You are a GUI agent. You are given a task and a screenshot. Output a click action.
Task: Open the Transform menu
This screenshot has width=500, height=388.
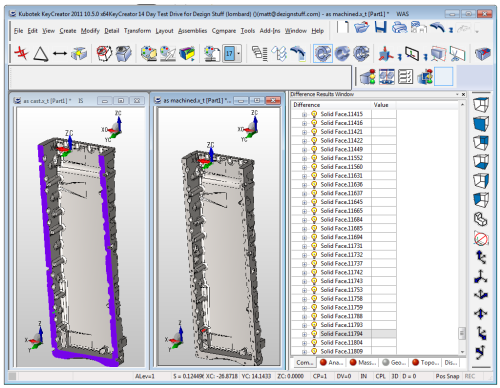[x=137, y=31]
